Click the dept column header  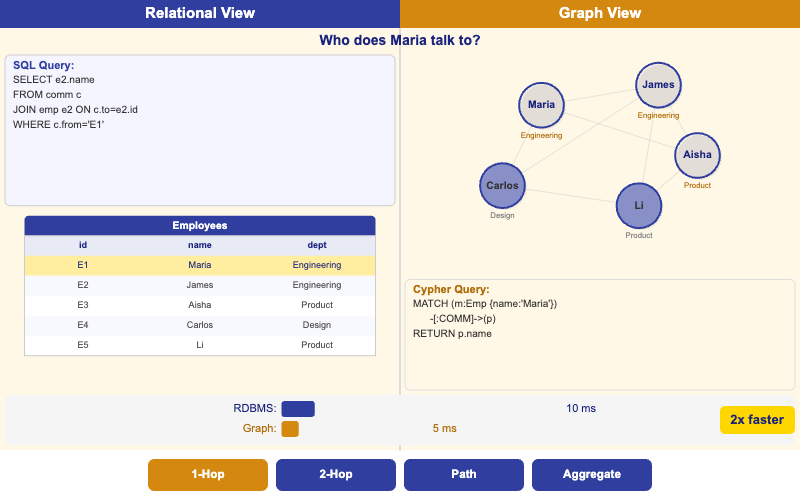[316, 245]
